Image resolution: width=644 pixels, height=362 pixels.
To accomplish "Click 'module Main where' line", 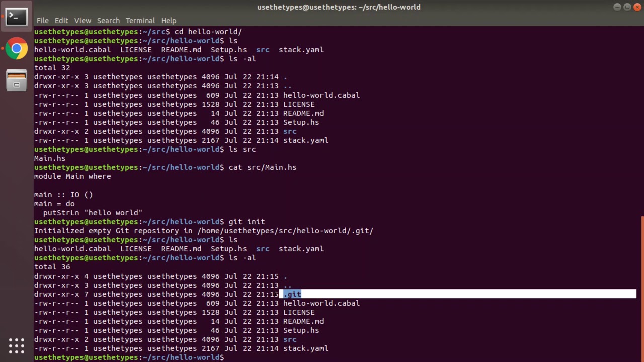I will [72, 176].
